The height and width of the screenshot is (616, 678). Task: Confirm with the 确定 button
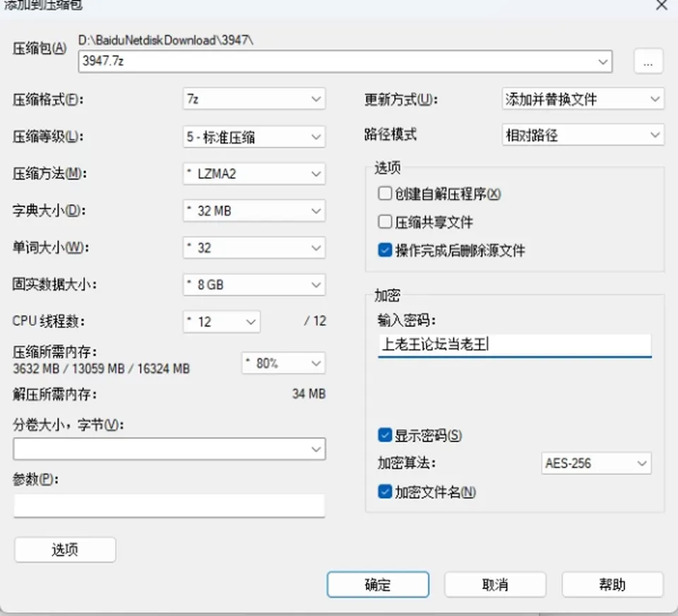(378, 584)
